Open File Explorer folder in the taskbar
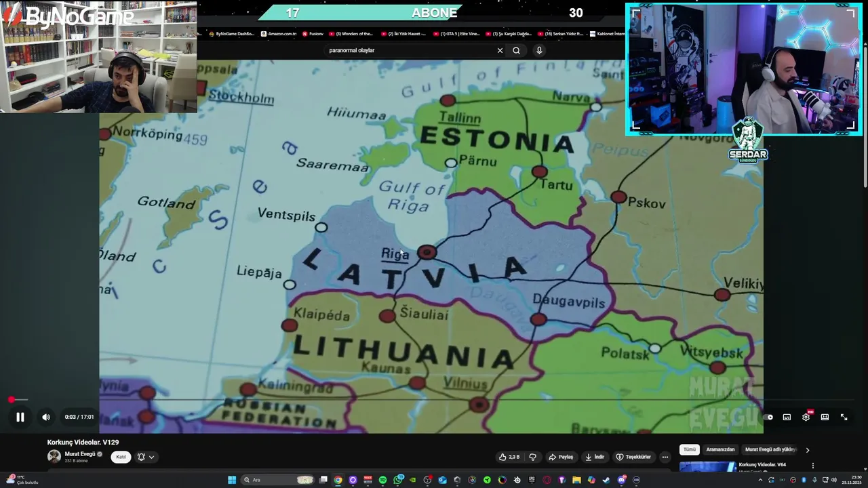868x488 pixels. coord(576,480)
